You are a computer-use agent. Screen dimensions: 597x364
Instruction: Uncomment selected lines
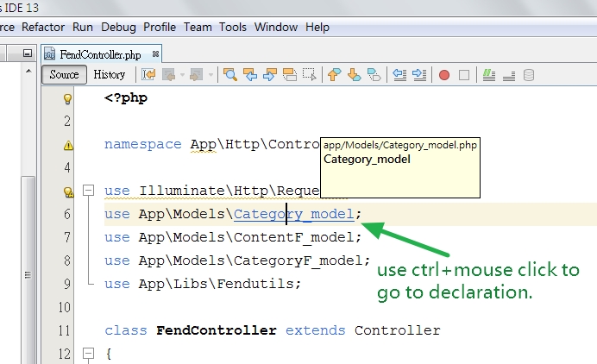pyautogui.click(x=509, y=75)
